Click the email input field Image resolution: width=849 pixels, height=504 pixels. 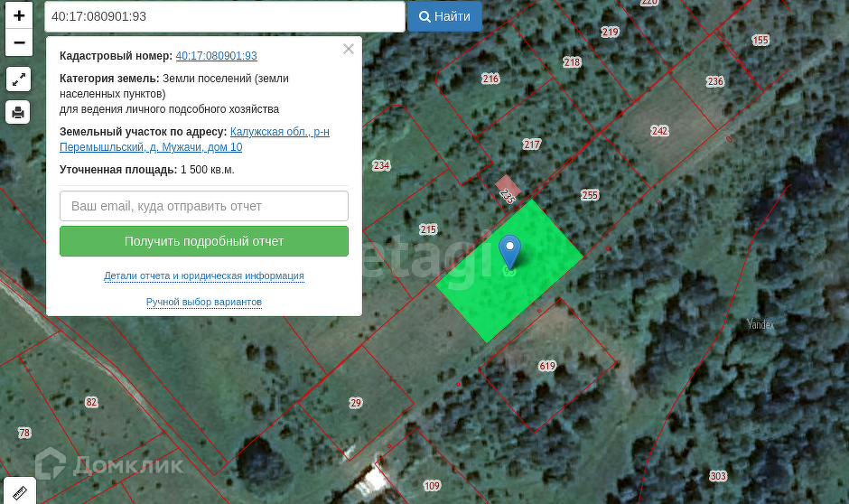tap(204, 206)
